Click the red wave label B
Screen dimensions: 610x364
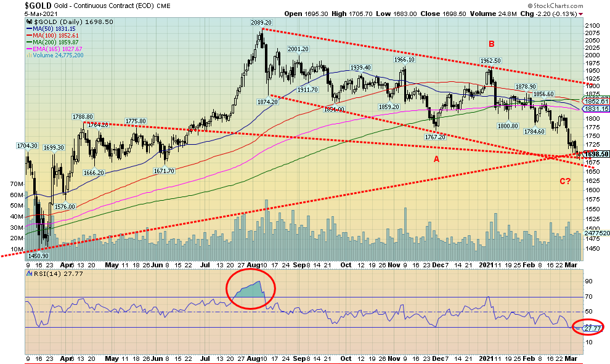point(492,44)
